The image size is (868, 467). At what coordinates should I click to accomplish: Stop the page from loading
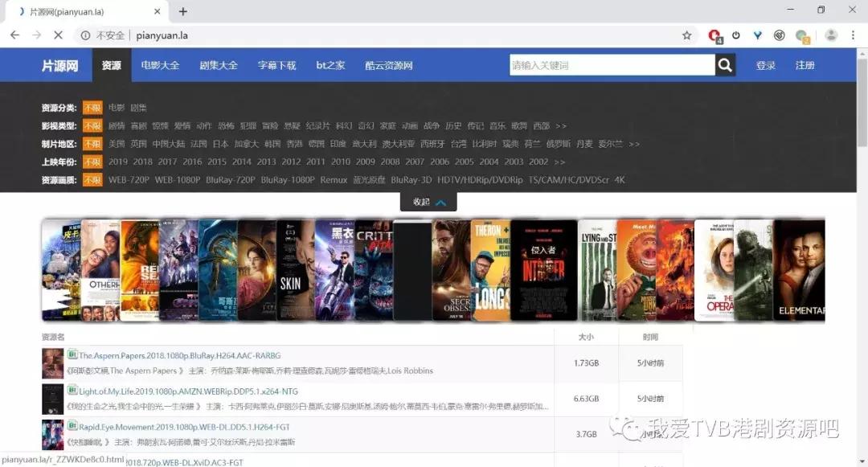[x=58, y=35]
